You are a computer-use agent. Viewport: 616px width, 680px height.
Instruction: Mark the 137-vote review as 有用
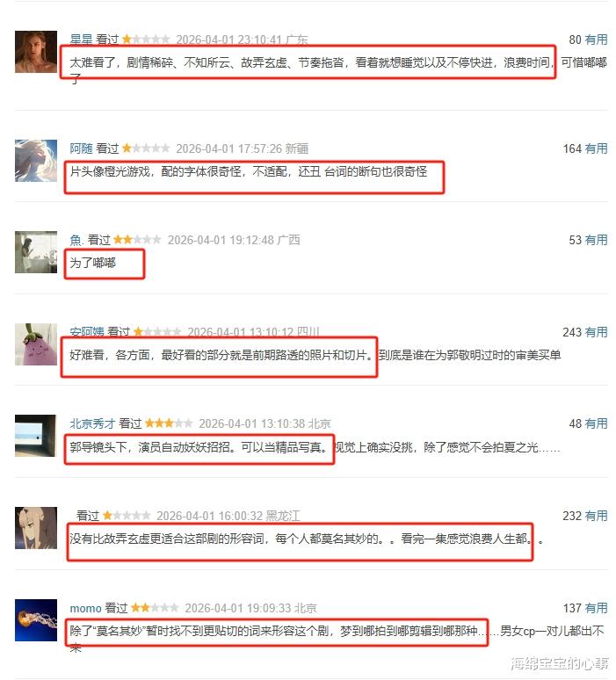click(x=596, y=608)
